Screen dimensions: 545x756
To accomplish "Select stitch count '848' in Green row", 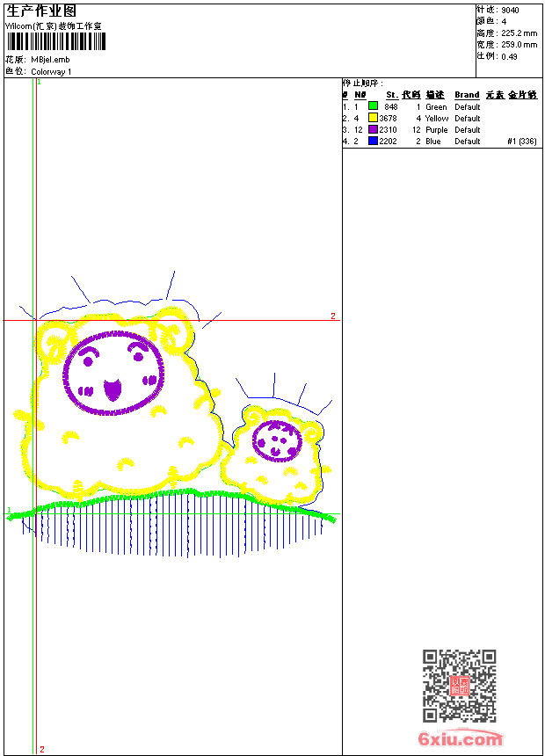I will [391, 106].
